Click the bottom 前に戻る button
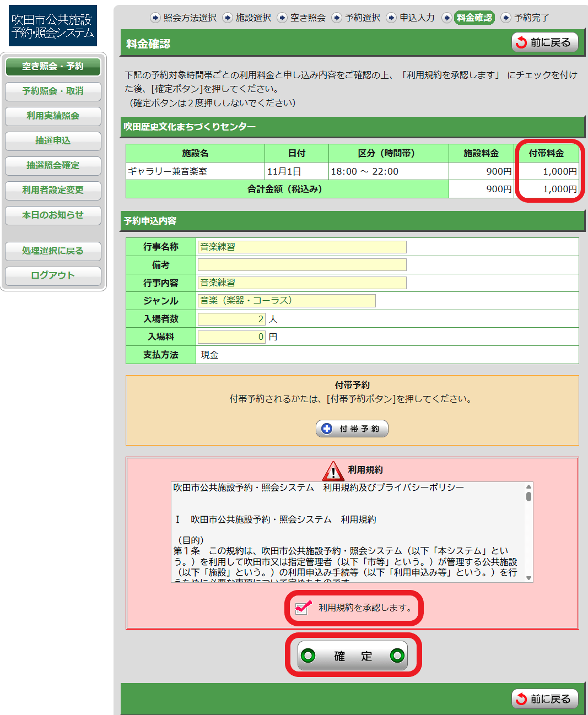 point(544,699)
